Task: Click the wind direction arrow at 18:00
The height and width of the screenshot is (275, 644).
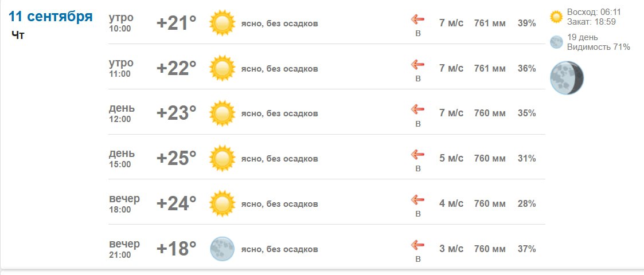Action: pos(417,200)
